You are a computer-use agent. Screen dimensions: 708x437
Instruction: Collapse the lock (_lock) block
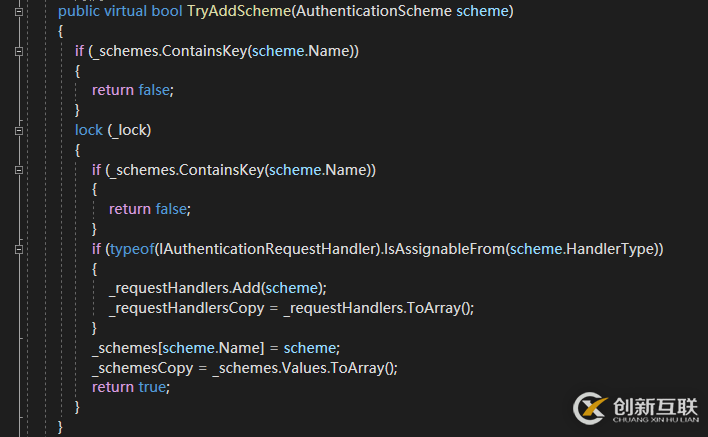(x=20, y=130)
